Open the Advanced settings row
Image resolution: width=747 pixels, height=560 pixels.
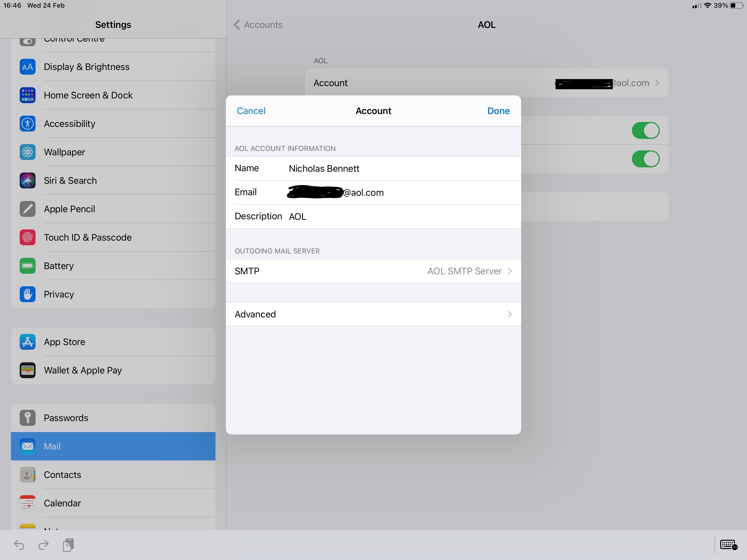[x=373, y=314]
